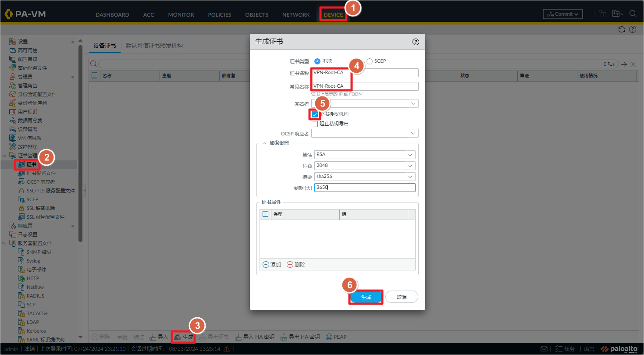Open SNMP 陷阱 server profile
This screenshot has height=355, width=644.
(39, 252)
